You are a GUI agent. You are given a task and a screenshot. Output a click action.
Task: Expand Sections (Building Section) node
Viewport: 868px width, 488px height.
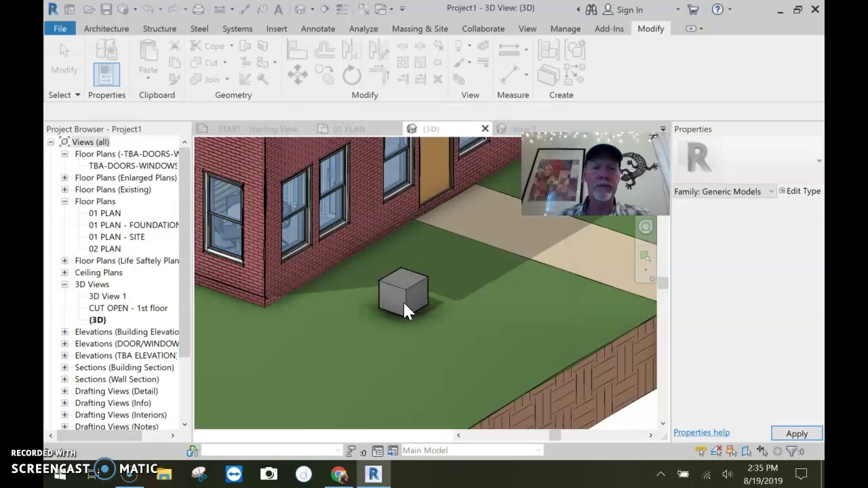tap(64, 367)
